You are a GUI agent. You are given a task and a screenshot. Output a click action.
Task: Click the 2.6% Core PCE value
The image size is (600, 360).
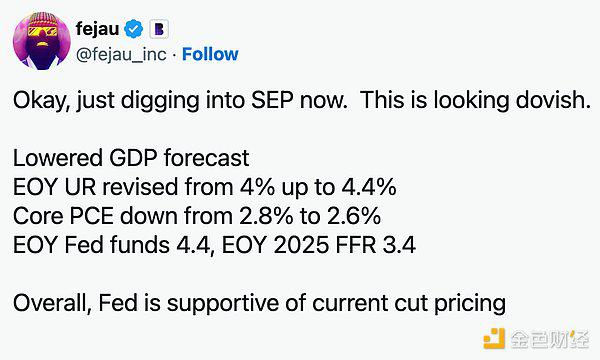pyautogui.click(x=354, y=216)
